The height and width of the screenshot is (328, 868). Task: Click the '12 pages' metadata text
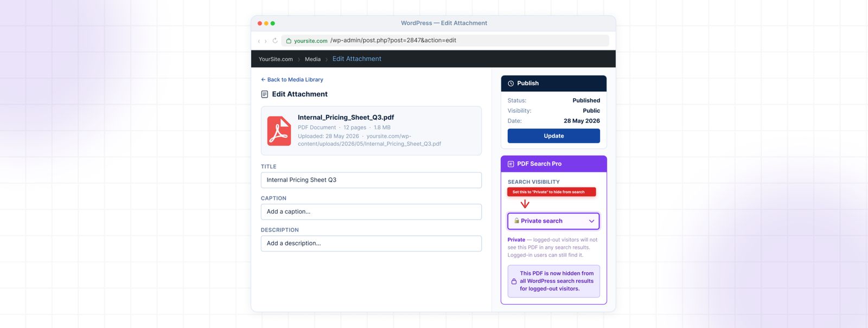355,127
